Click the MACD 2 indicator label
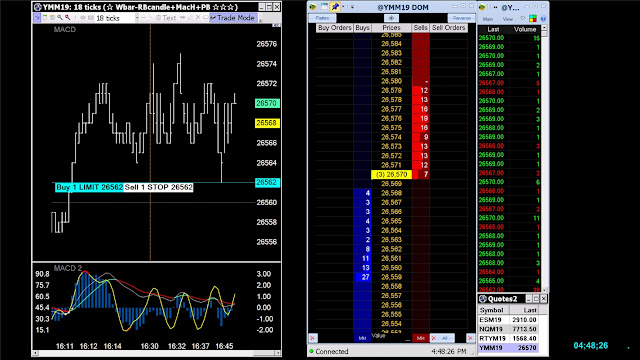The width and height of the screenshot is (640, 360). (68, 268)
